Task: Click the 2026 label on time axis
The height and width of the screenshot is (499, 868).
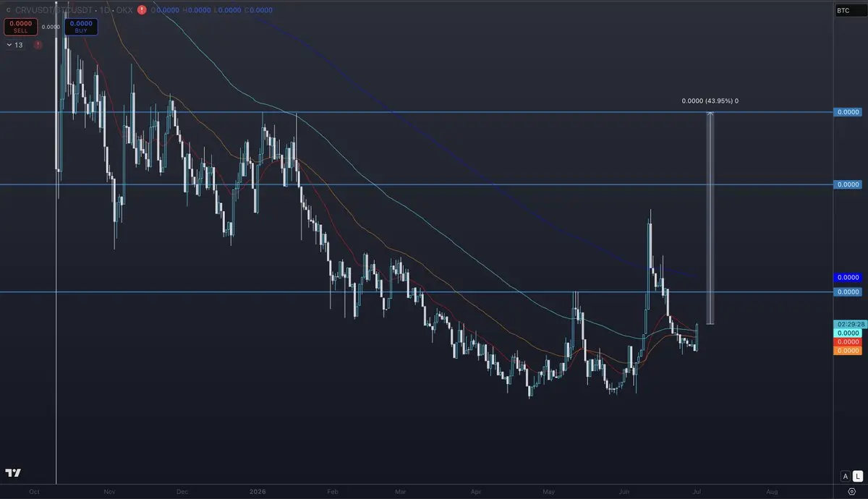Action: pos(258,491)
